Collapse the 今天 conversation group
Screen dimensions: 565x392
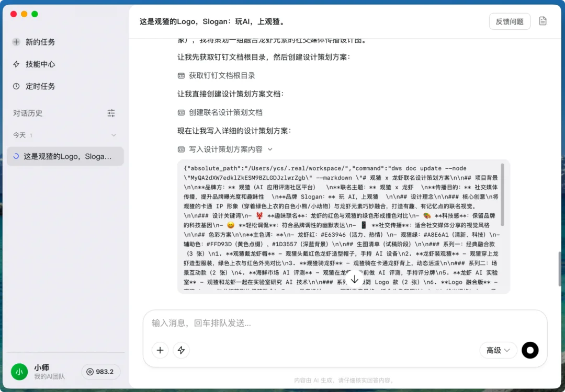[114, 134]
